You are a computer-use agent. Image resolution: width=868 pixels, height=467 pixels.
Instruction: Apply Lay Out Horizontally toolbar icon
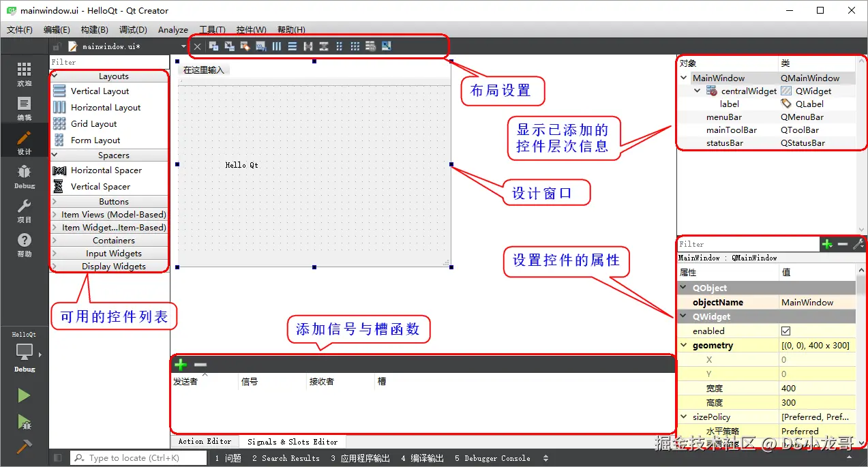point(276,46)
